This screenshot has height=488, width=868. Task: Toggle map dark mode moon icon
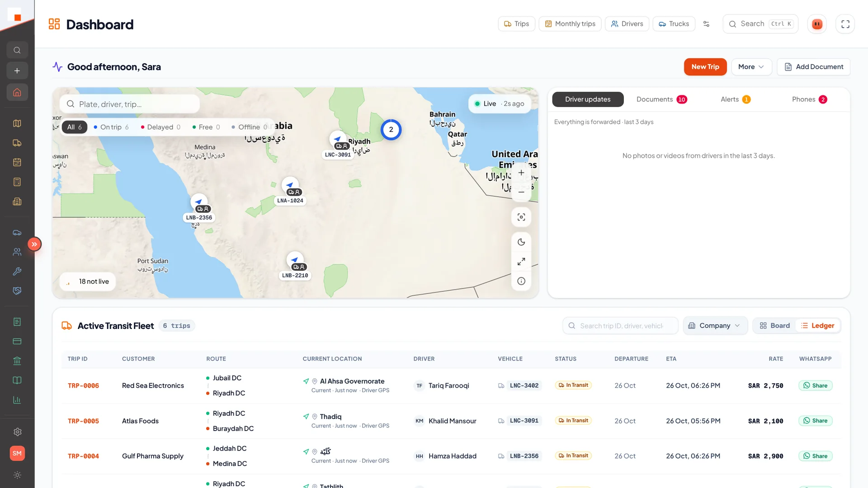tap(521, 242)
